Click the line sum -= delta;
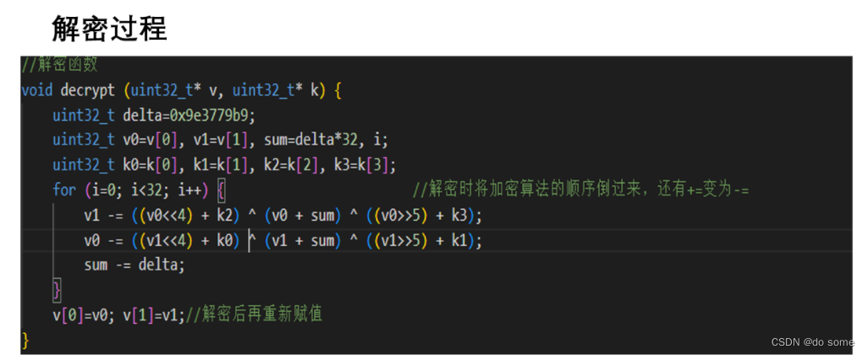 134,265
